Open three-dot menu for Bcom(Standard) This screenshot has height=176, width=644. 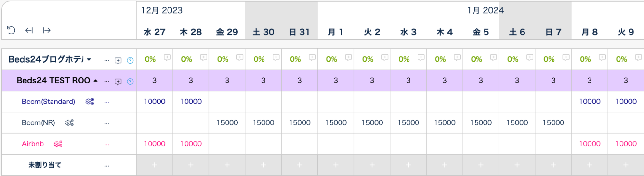click(107, 103)
